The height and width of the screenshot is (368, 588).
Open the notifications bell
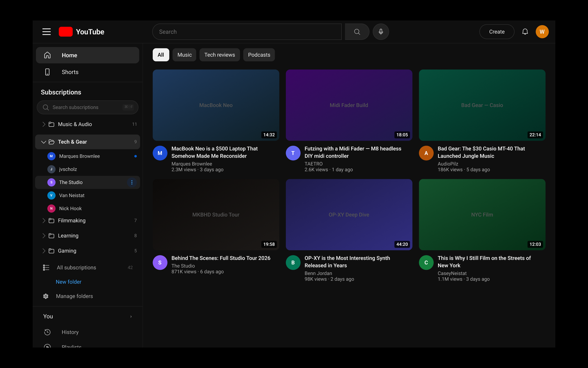coord(525,32)
